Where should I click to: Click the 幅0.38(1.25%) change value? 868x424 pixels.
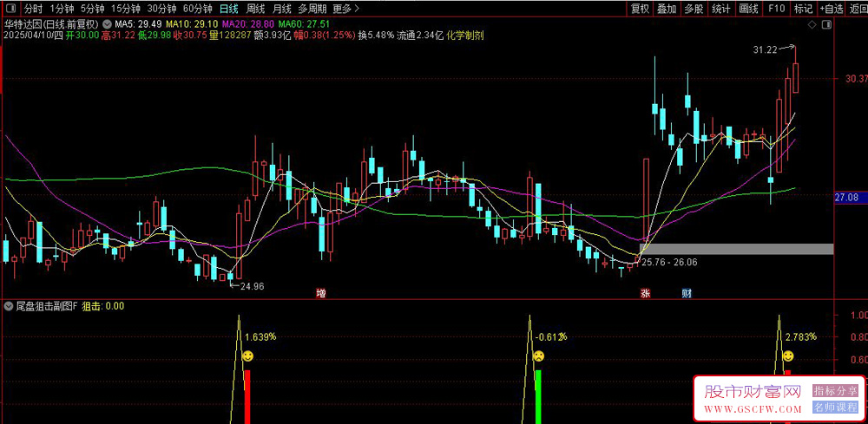(x=325, y=35)
